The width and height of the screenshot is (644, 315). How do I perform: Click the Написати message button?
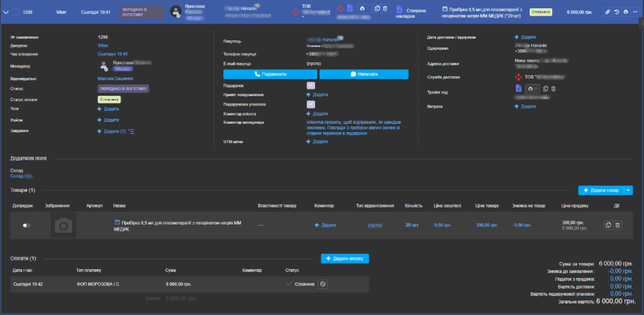(364, 74)
